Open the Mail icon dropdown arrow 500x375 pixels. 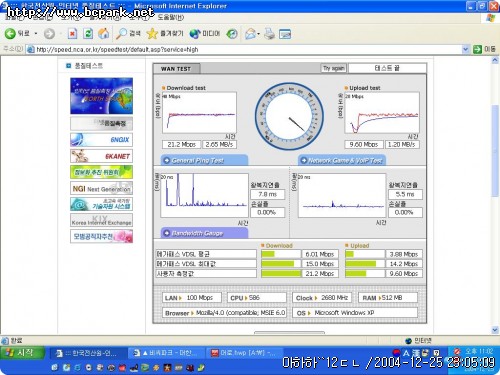click(259, 34)
